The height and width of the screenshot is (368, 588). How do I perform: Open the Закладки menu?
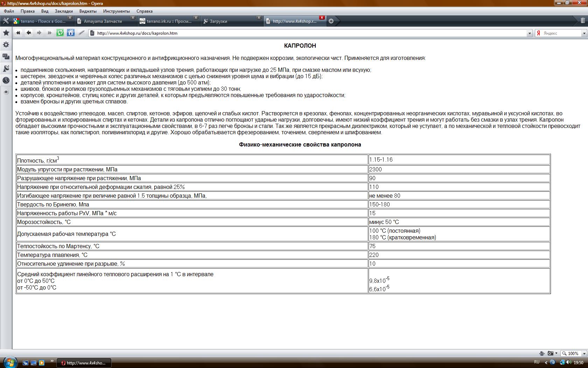[x=64, y=11]
